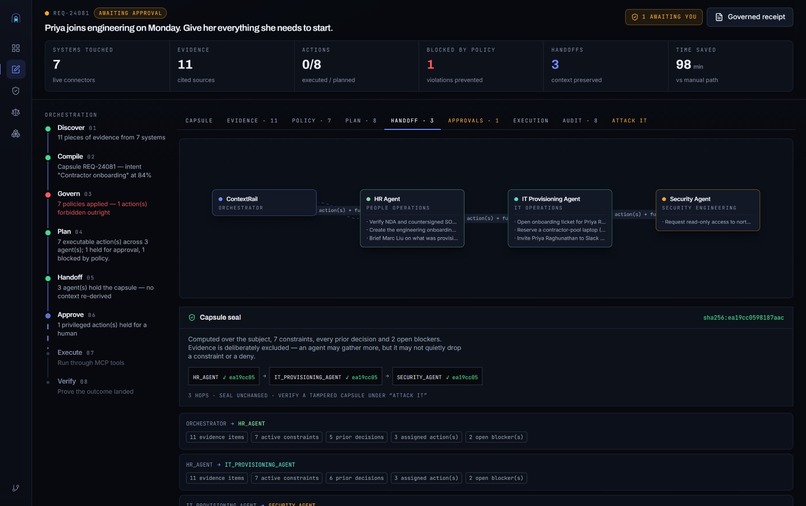Select the Handoff · 3 tab

pos(412,120)
